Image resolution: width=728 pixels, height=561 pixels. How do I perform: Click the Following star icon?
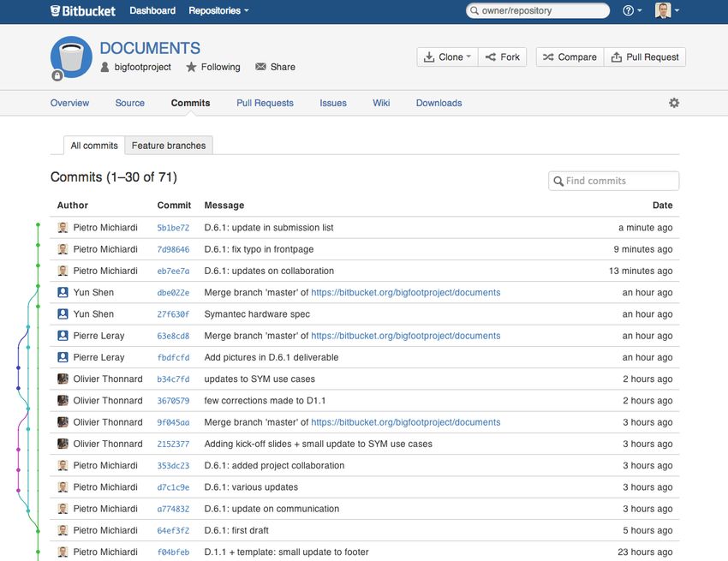[x=191, y=67]
